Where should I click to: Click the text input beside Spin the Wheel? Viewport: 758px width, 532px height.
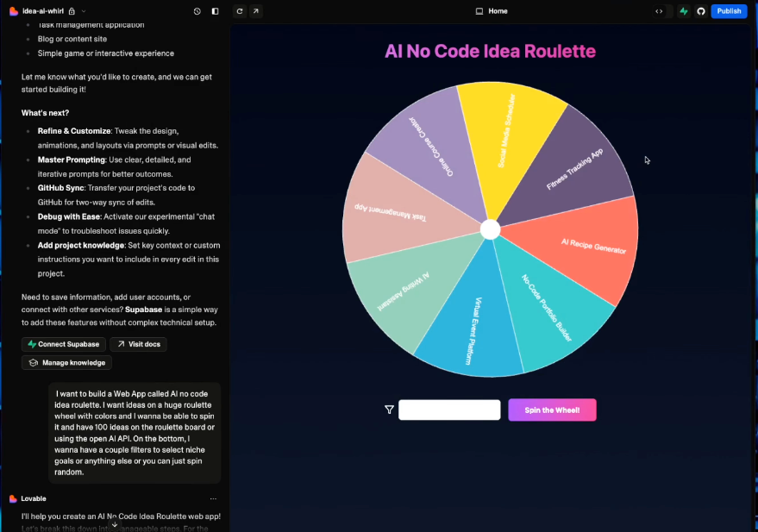point(449,410)
